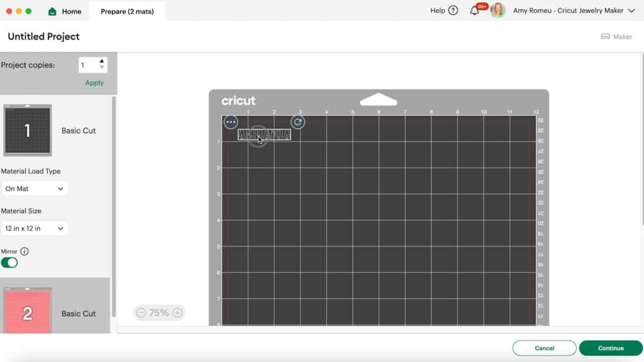Screen dimensions: 644x362
Task: Click the Maker machine label
Action: 622,36
